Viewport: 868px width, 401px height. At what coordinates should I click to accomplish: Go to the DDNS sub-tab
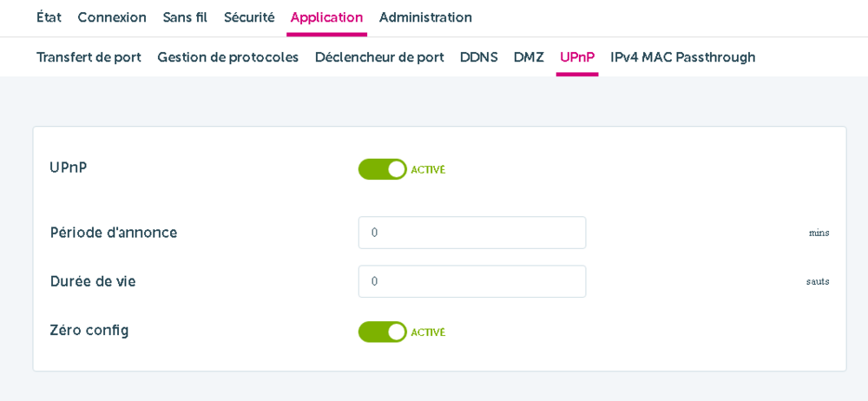(478, 57)
